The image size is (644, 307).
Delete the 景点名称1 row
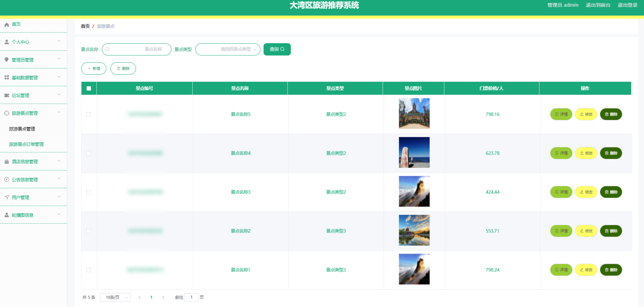point(611,270)
